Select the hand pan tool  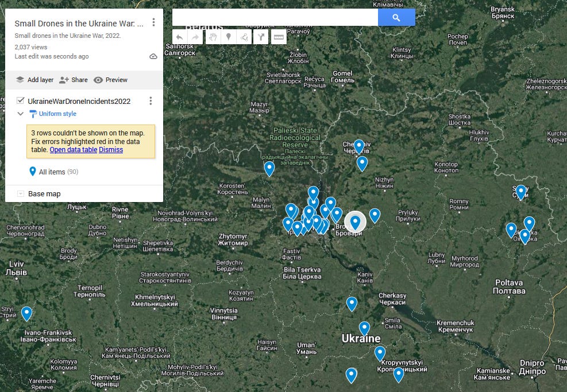click(213, 37)
